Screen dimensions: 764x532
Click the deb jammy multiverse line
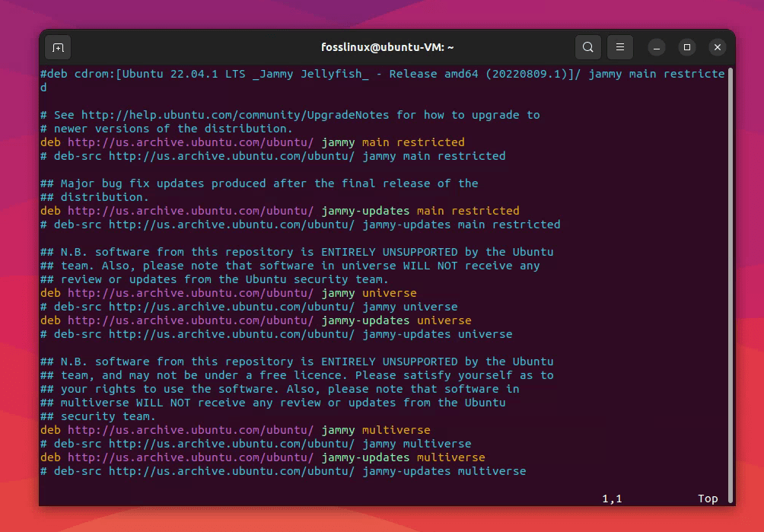[x=235, y=430]
